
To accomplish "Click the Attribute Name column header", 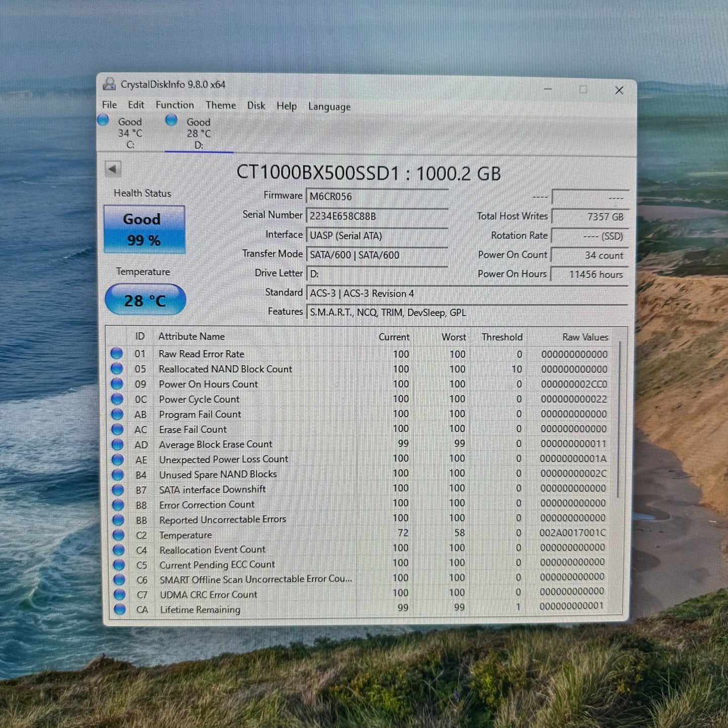I will [x=191, y=337].
